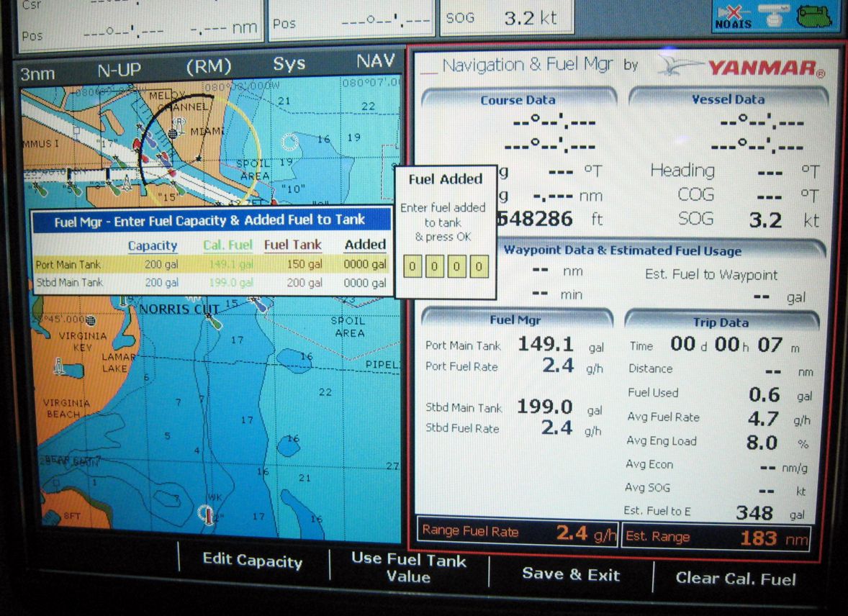Click the SOG 3.2 kt data box

click(x=506, y=18)
